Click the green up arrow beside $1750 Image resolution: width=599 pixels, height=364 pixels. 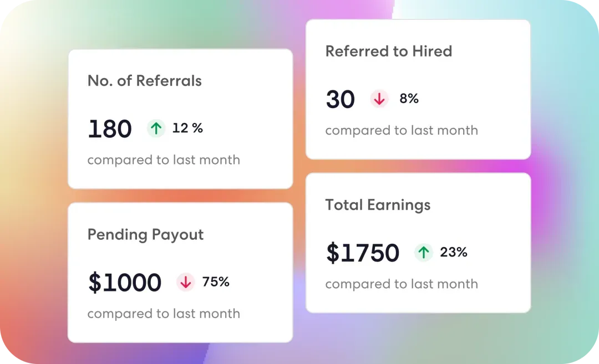click(x=424, y=253)
